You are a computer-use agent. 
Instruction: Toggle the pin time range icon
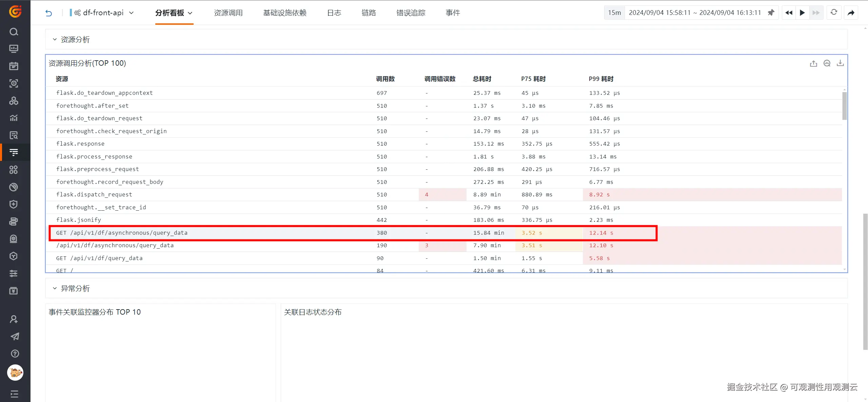click(771, 13)
